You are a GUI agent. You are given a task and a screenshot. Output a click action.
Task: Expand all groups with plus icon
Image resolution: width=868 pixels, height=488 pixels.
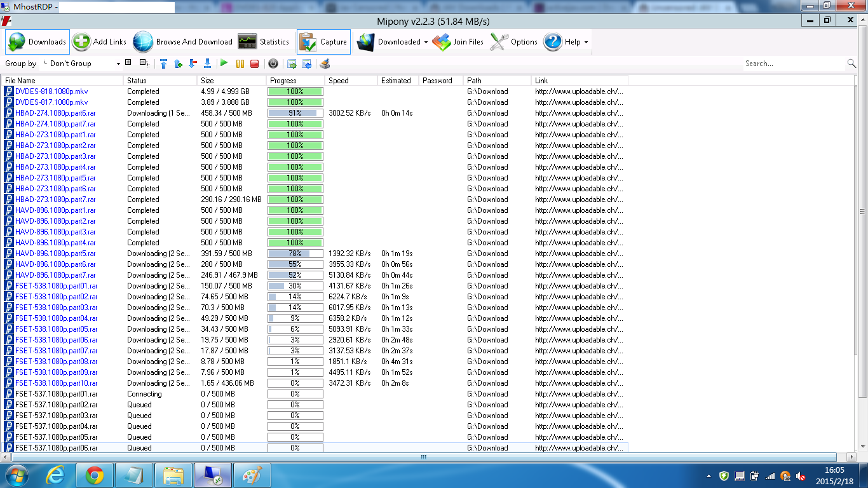click(128, 63)
